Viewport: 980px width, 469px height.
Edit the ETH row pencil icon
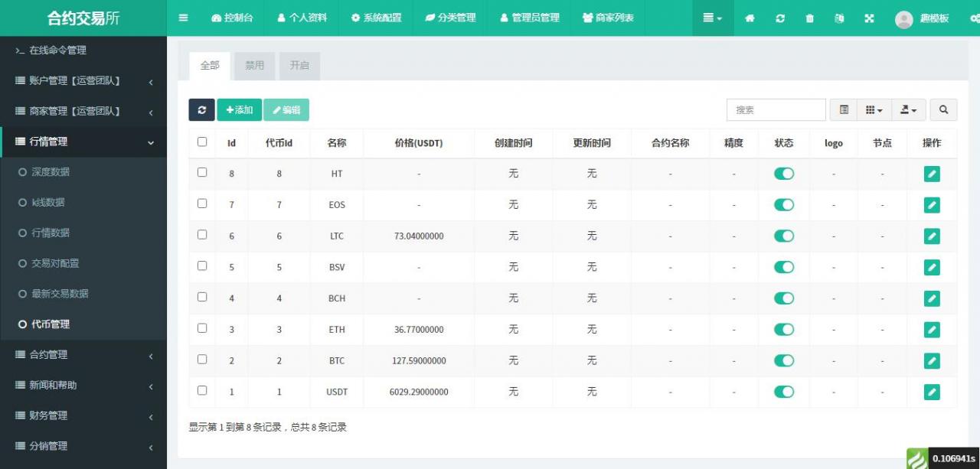point(932,330)
